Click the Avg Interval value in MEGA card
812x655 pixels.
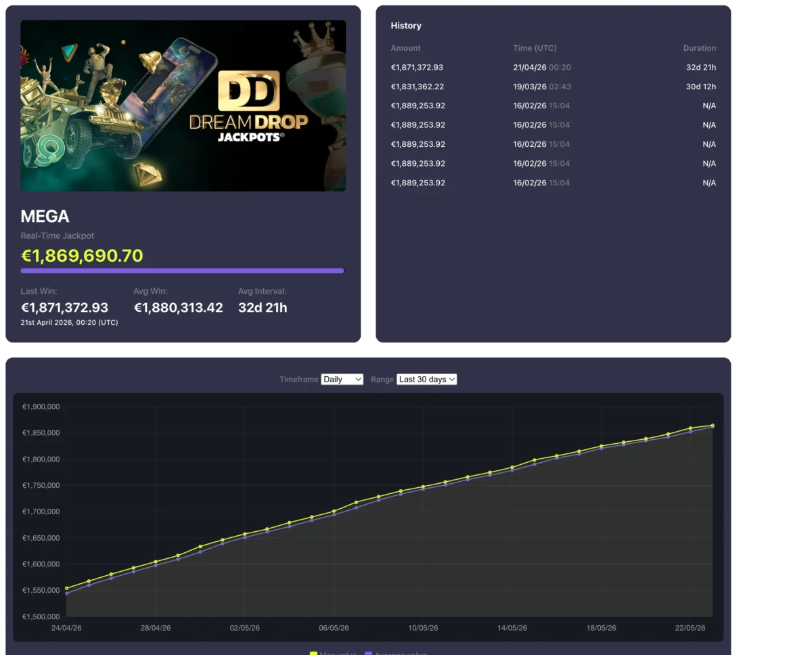263,308
